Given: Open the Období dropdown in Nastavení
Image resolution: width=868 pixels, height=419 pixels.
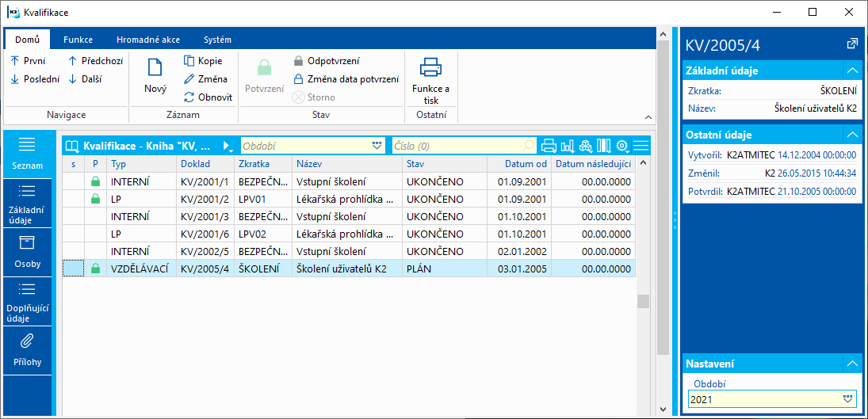Looking at the screenshot, I should 848,399.
